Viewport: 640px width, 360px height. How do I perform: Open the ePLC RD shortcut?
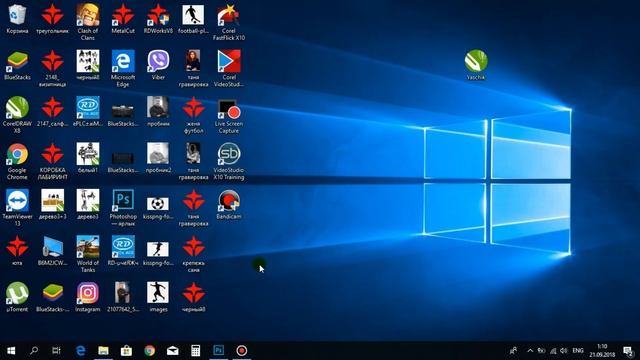click(88, 112)
